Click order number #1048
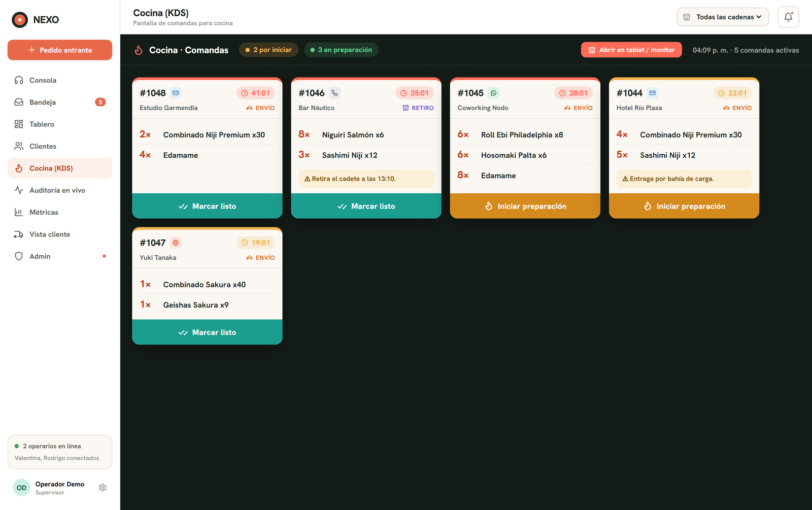 tap(153, 93)
